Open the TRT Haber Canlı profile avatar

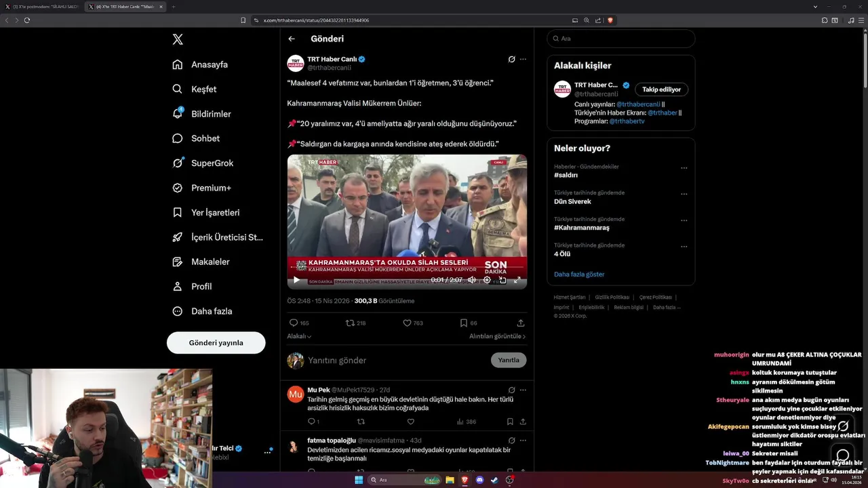point(296,63)
